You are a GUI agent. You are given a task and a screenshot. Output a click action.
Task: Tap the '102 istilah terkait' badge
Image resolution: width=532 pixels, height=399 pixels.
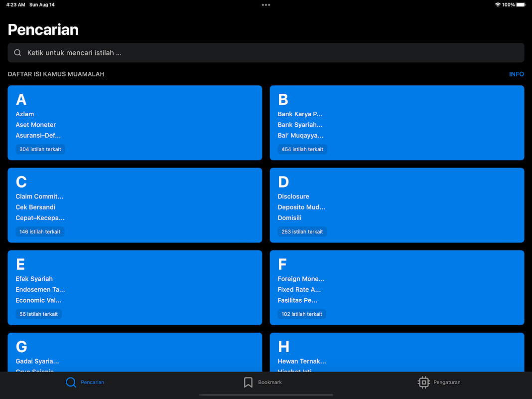[302, 314]
